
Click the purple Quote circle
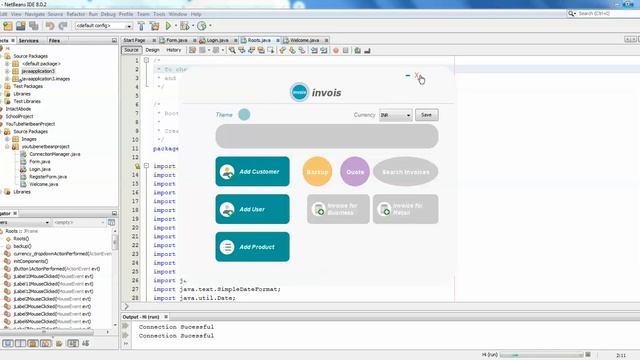tap(355, 171)
